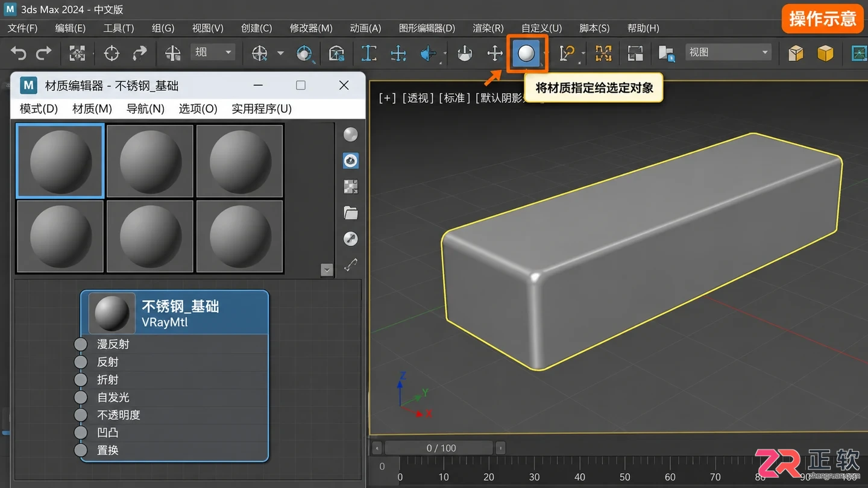Click the [透视] viewport label
The height and width of the screenshot is (488, 868).
tap(418, 98)
